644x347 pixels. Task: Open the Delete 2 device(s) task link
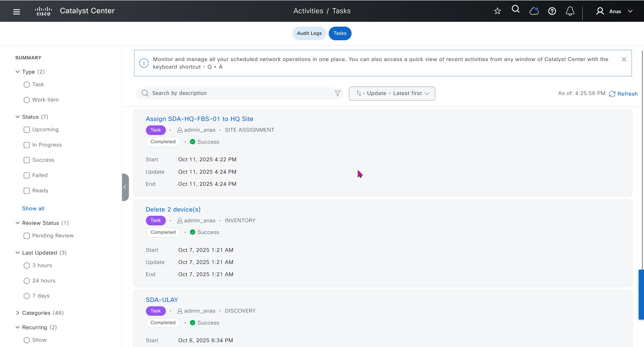(173, 209)
